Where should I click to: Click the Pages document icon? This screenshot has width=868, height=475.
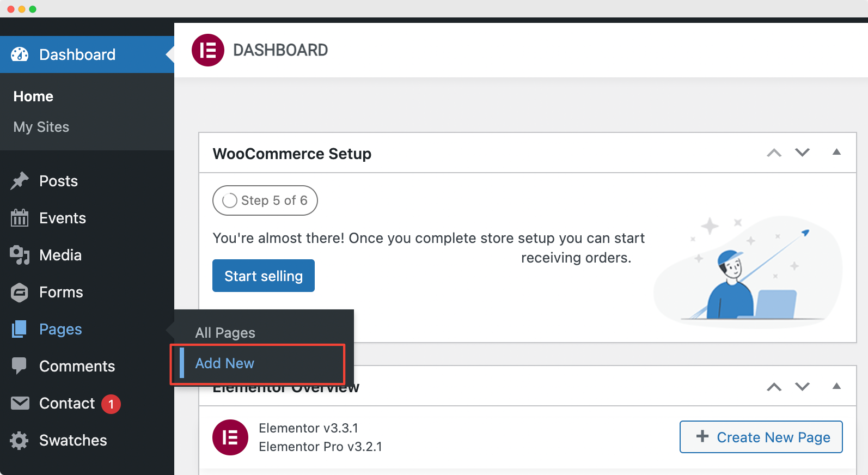20,329
